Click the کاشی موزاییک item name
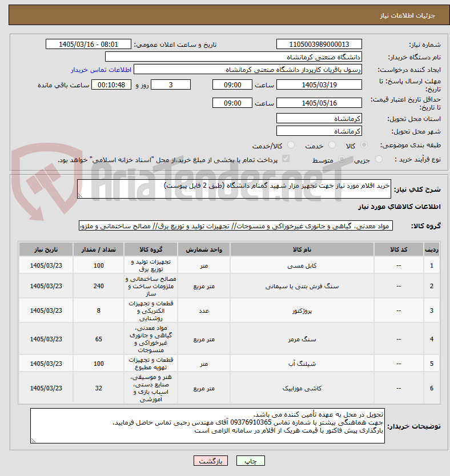450x476 pixels. point(302,388)
